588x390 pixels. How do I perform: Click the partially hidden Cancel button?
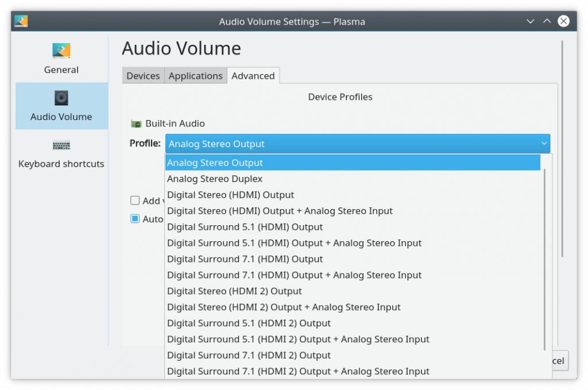[x=560, y=361]
